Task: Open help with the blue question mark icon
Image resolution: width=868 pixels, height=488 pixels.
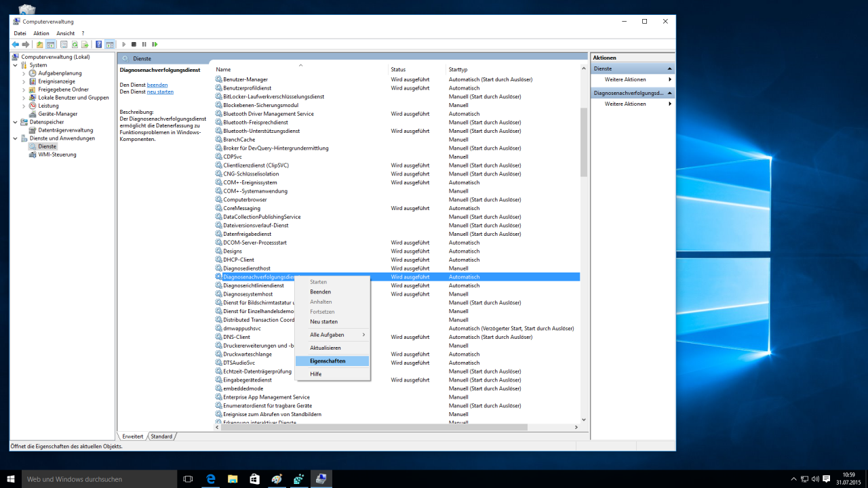Action: [99, 44]
